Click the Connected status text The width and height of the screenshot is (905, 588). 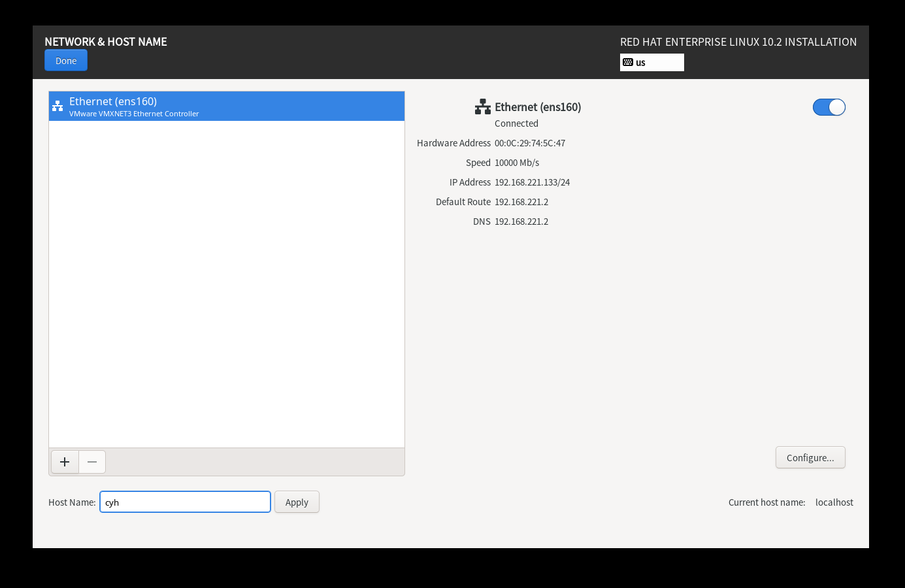tap(516, 123)
